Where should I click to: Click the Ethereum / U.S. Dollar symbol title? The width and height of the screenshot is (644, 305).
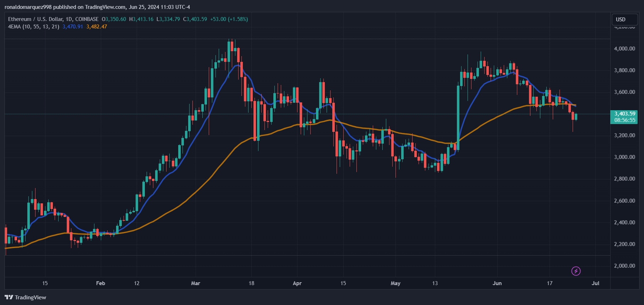click(x=53, y=19)
